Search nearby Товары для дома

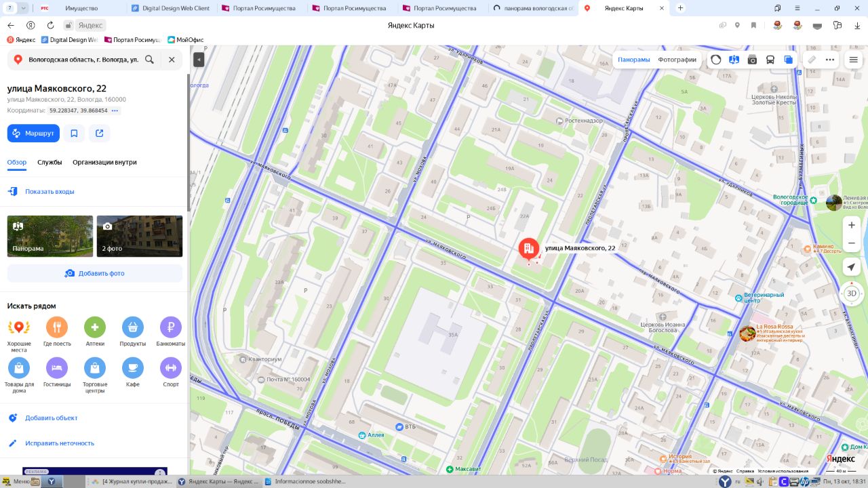pyautogui.click(x=19, y=376)
